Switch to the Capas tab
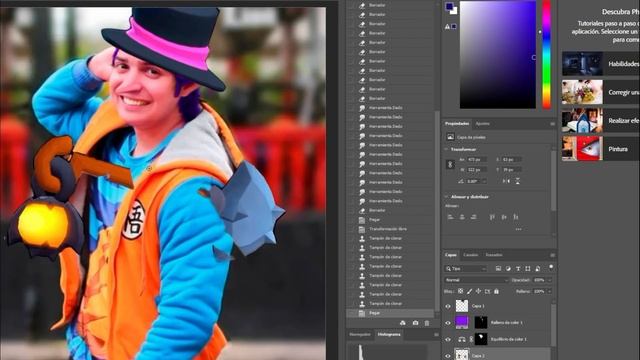Image resolution: width=640 pixels, height=360 pixels. [451, 255]
